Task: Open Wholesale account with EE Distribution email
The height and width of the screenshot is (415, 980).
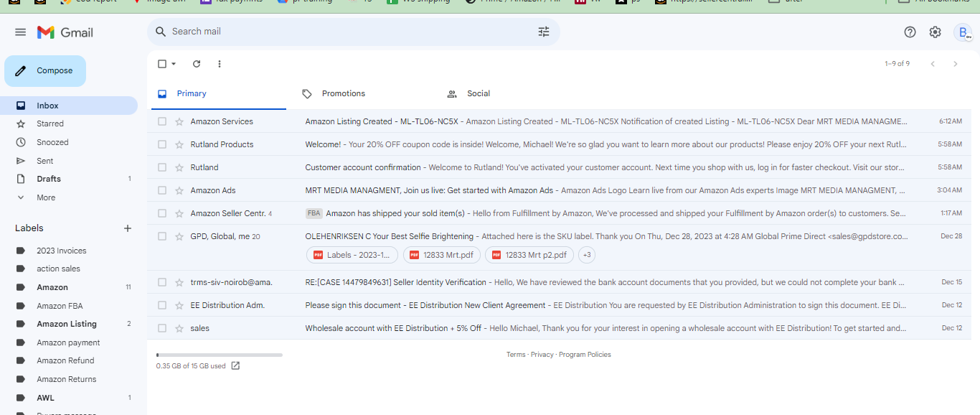Action: tap(559, 328)
